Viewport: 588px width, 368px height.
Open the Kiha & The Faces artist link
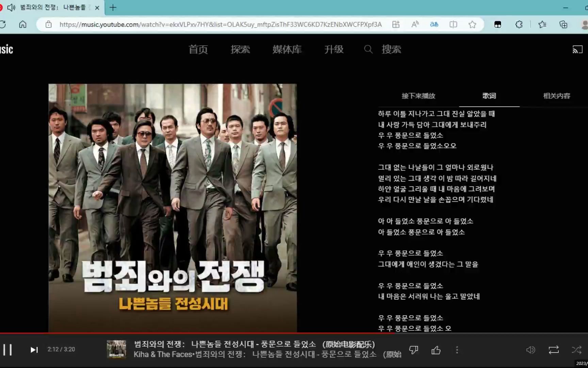(x=163, y=354)
